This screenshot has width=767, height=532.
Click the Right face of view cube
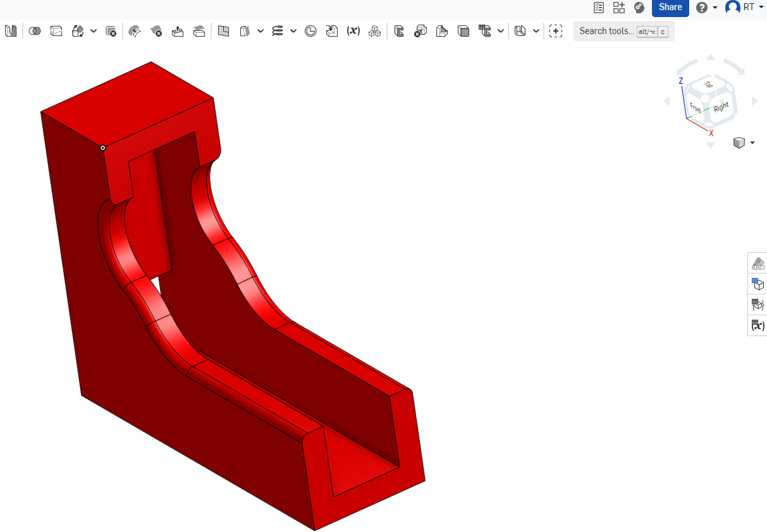click(721, 107)
